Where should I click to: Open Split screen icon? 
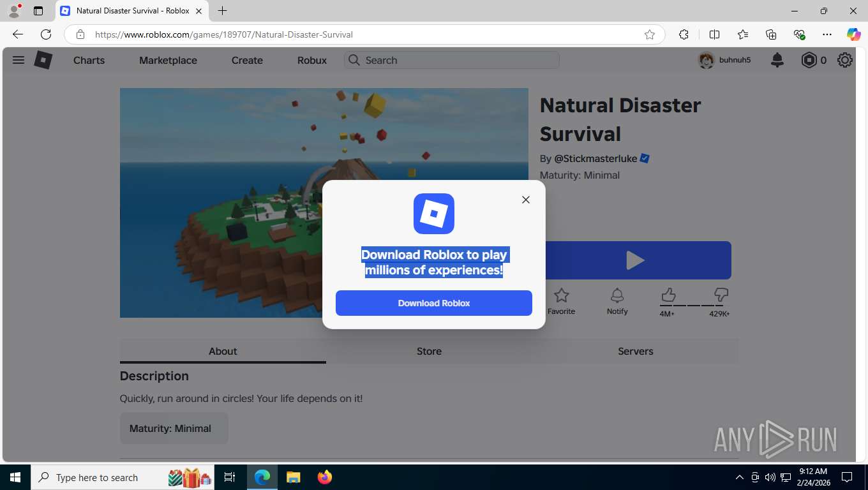pyautogui.click(x=714, y=34)
